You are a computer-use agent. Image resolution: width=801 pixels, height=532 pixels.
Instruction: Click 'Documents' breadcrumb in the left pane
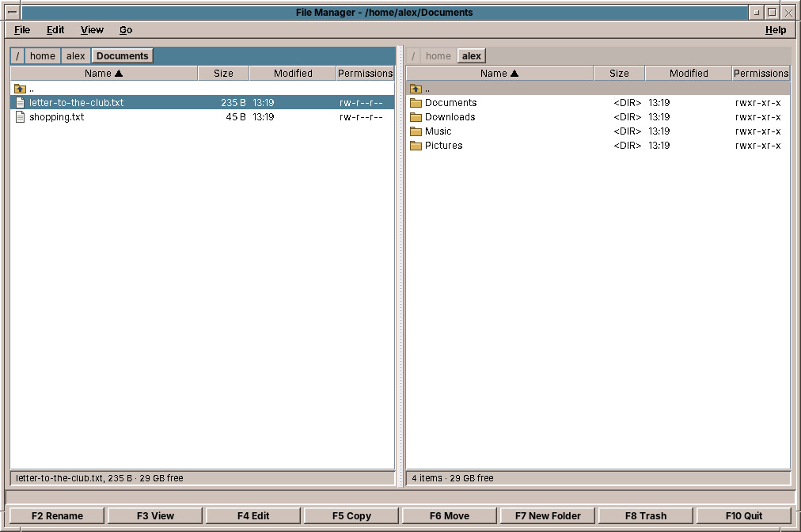click(122, 55)
